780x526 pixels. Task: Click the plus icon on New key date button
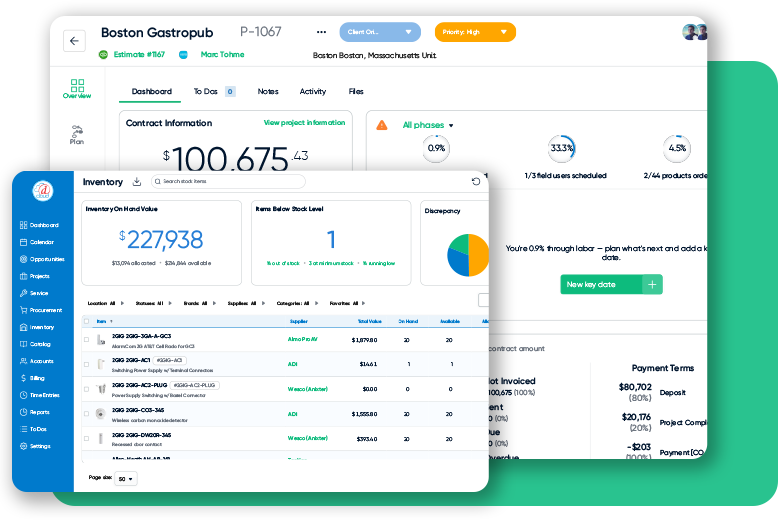[652, 285]
